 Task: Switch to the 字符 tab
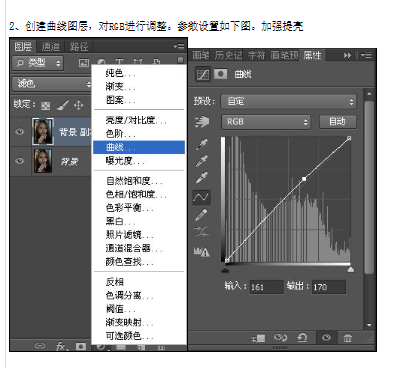pyautogui.click(x=256, y=55)
